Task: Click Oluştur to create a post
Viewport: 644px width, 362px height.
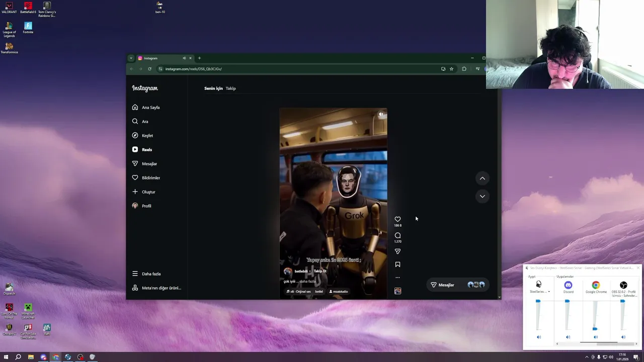Action: pyautogui.click(x=143, y=192)
